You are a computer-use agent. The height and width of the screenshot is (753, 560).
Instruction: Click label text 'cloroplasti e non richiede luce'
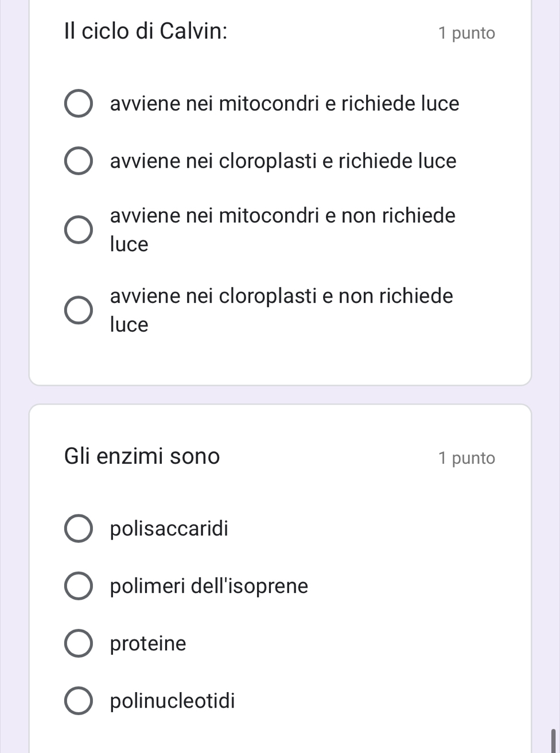point(282,310)
